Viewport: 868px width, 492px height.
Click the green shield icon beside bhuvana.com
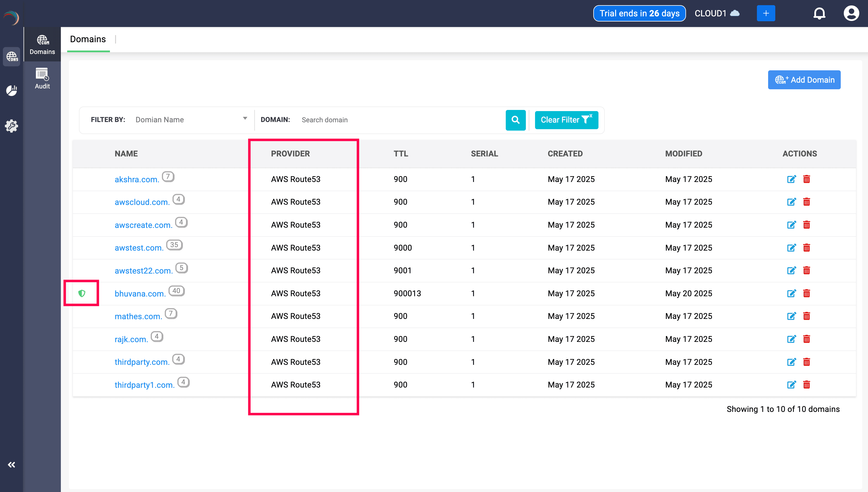[82, 293]
